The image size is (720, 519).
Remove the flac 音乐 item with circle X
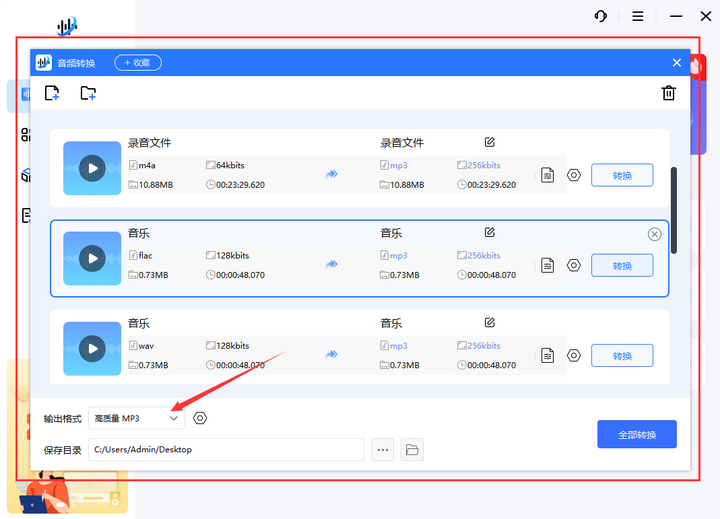coord(654,234)
